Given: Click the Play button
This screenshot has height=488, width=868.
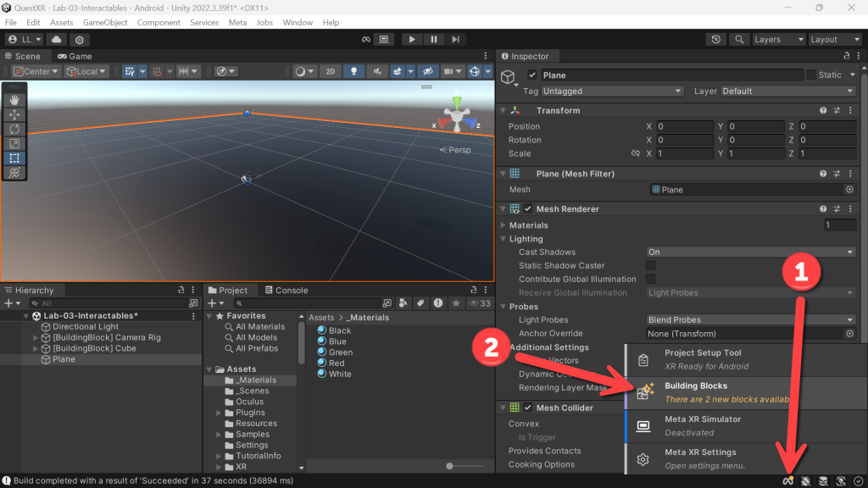Looking at the screenshot, I should (411, 39).
